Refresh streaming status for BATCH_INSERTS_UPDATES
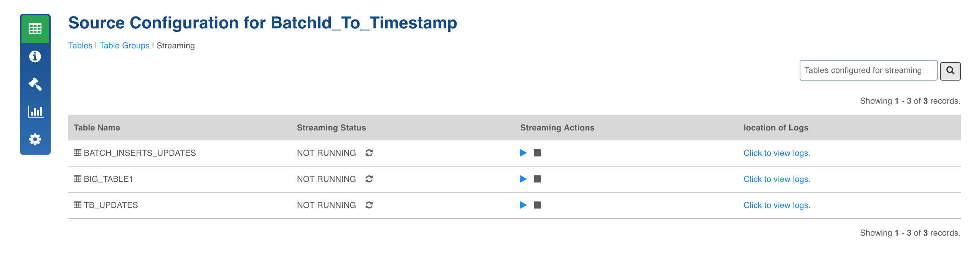This screenshot has height=264, width=980. [x=369, y=153]
